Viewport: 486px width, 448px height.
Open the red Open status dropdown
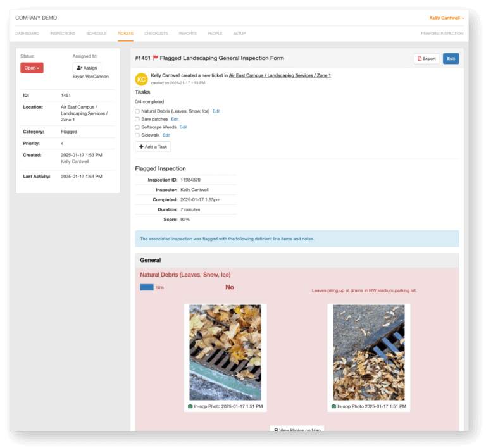(x=32, y=68)
